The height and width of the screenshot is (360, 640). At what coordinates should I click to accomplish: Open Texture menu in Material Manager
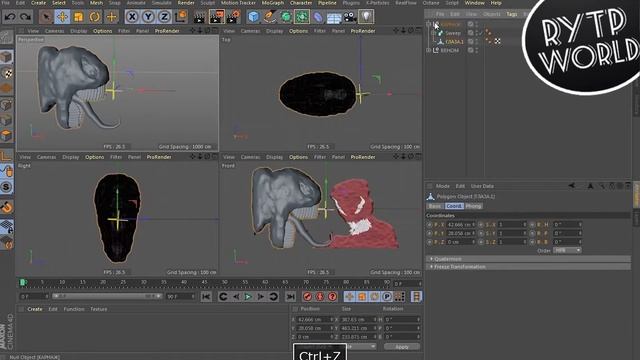tap(99, 309)
